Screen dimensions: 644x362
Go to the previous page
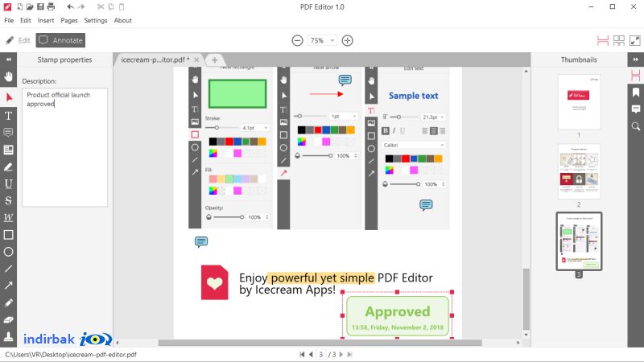pos(311,354)
